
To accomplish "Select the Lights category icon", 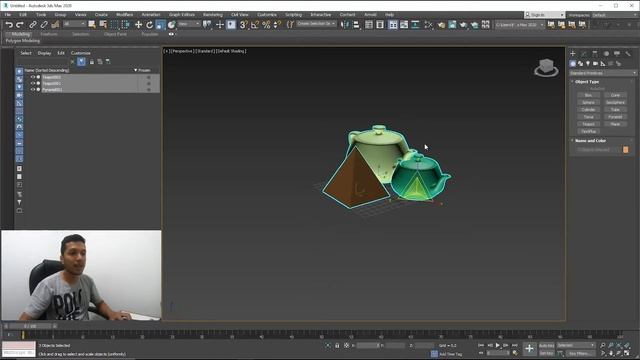I will pos(588,64).
